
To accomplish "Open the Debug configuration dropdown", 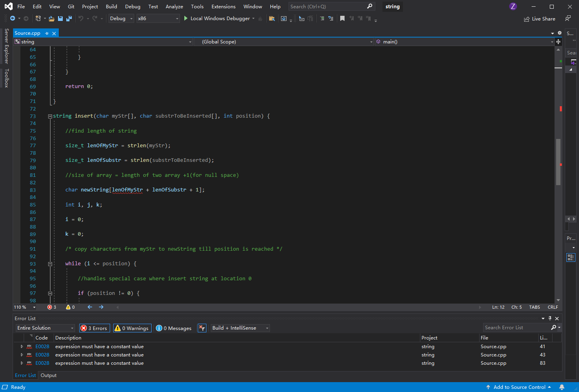I will 121,19.
